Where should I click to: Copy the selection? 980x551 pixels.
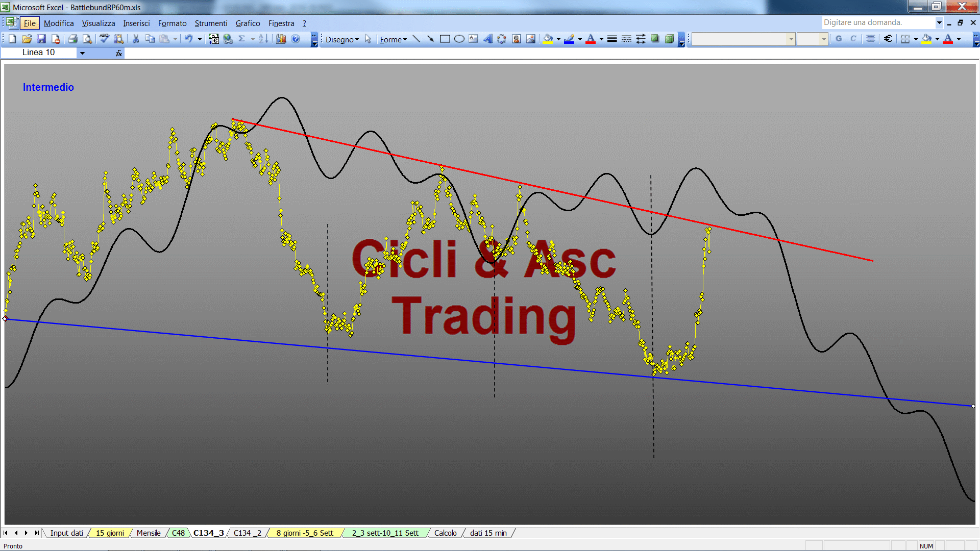(150, 39)
